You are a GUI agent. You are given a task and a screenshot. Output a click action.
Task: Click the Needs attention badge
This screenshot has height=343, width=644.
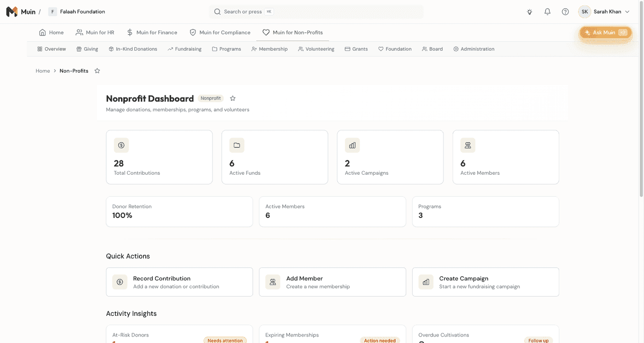[x=225, y=340]
